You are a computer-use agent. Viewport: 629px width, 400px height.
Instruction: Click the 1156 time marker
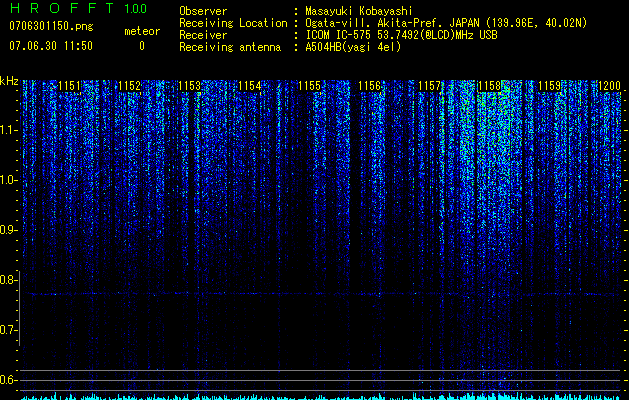[x=369, y=86]
